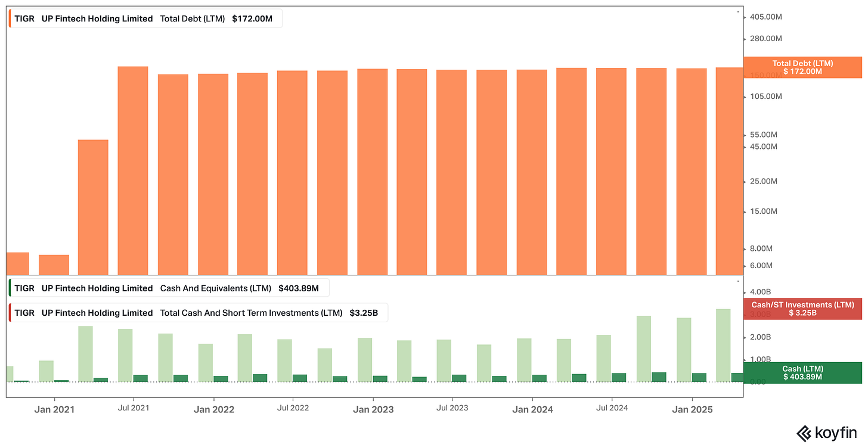Click the 280.00M y-axis label
This screenshot has height=448, width=868.
point(765,38)
